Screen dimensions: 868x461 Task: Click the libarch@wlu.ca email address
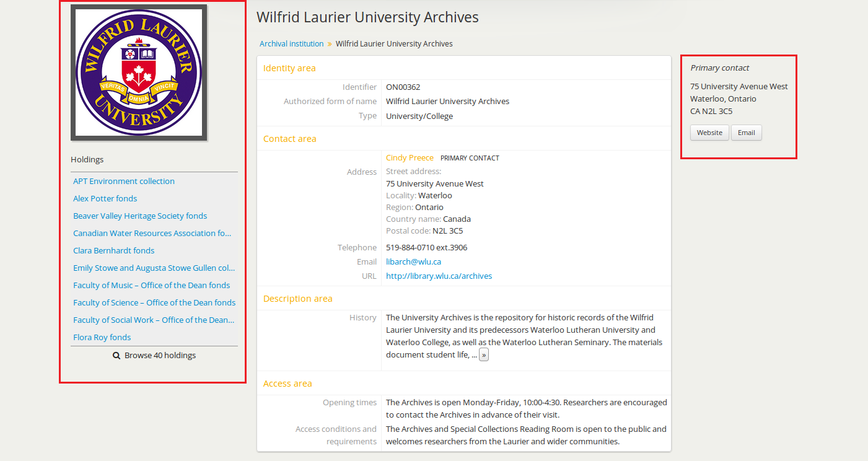(x=413, y=262)
